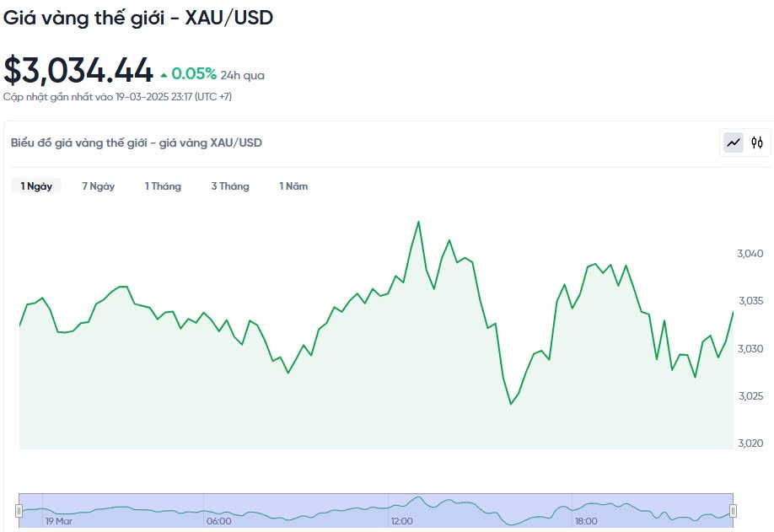Click the 3,040 y-axis price label
774x532 pixels.
click(750, 254)
